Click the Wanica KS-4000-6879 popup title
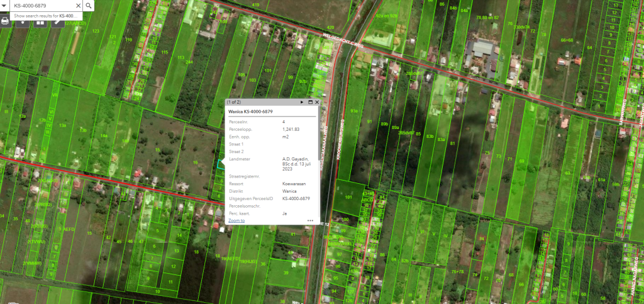644x304 pixels. pyautogui.click(x=250, y=111)
